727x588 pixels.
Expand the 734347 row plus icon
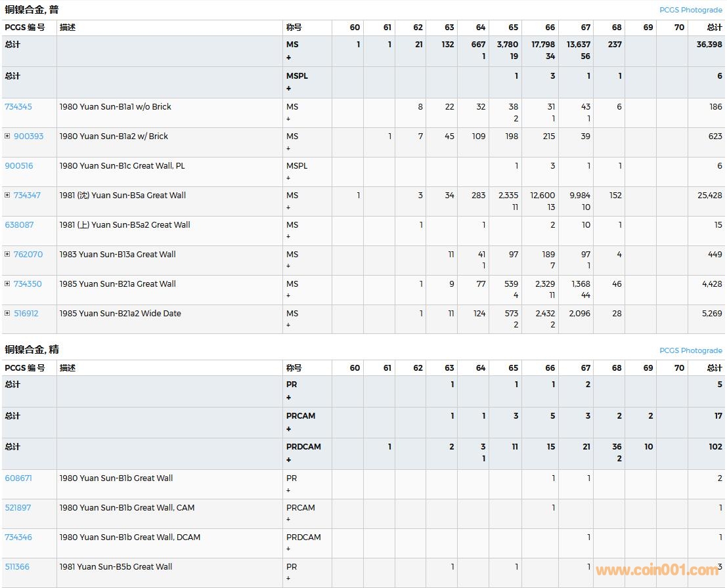point(7,196)
